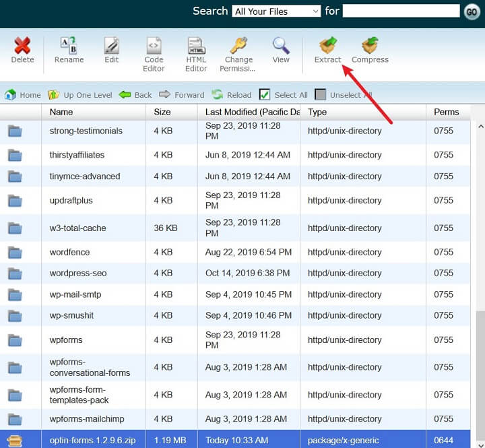
Task: Select the strong-testimonials folder name
Action: coord(86,131)
